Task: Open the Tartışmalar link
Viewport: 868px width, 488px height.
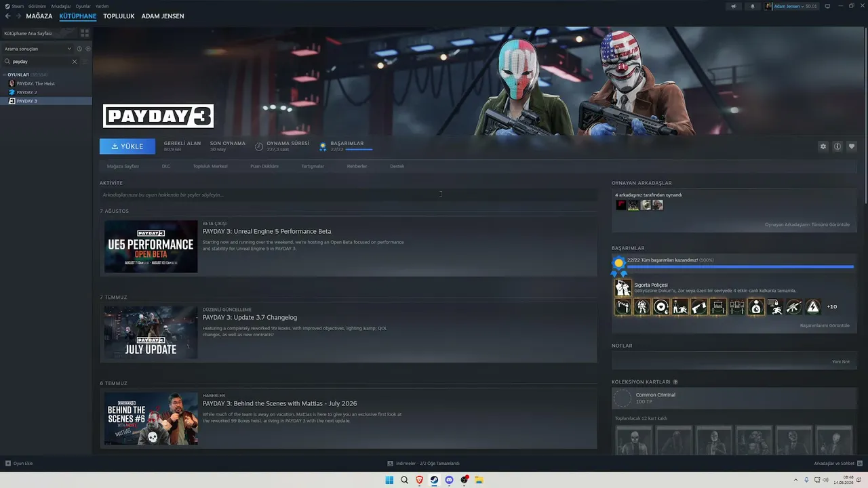Action: 313,166
